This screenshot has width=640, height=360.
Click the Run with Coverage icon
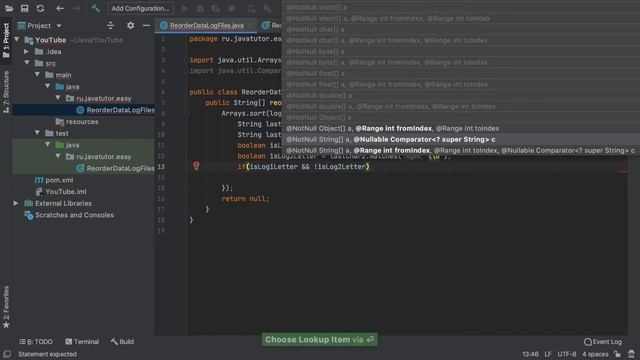coord(216,8)
